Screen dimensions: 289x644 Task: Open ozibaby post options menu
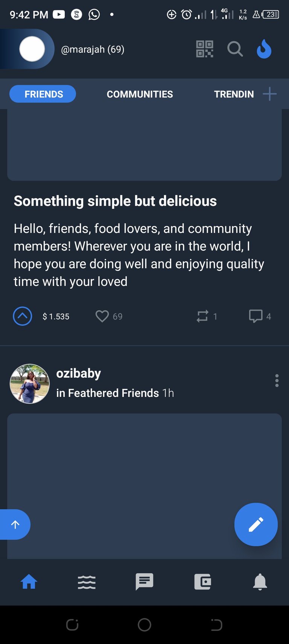277,381
